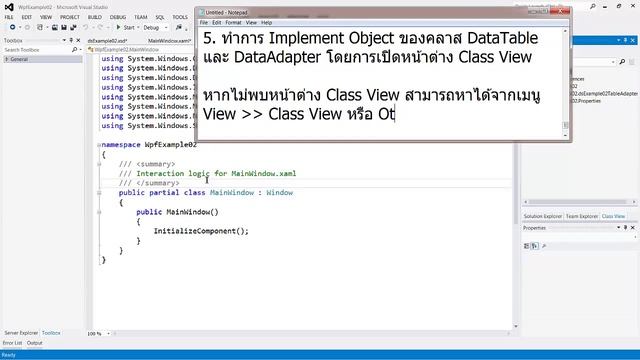Open the BUILD menu

click(95, 17)
